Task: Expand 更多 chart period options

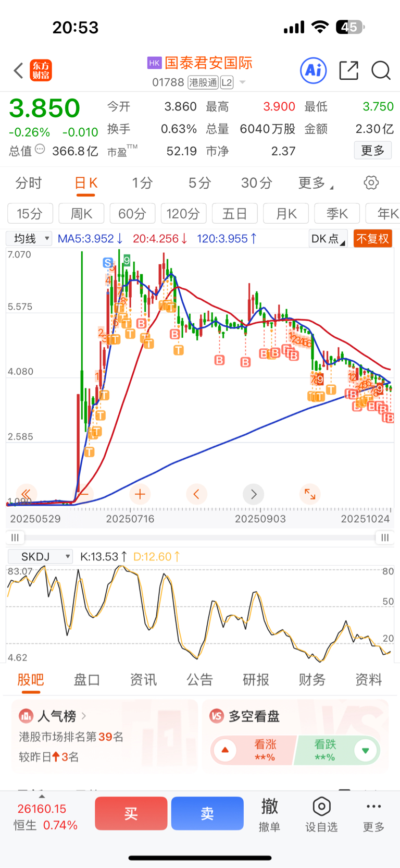Action: [316, 183]
